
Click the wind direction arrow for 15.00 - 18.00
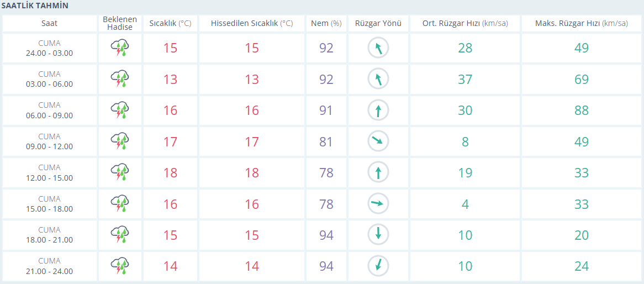(x=378, y=204)
